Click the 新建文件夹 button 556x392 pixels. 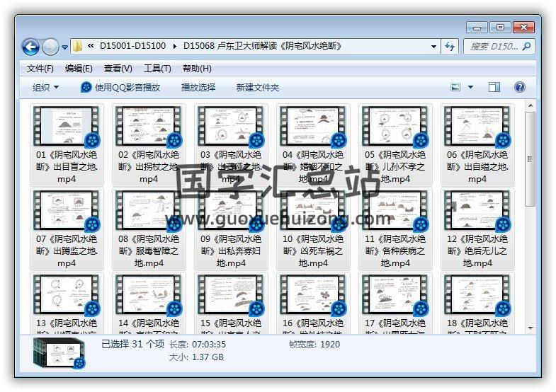(x=257, y=88)
